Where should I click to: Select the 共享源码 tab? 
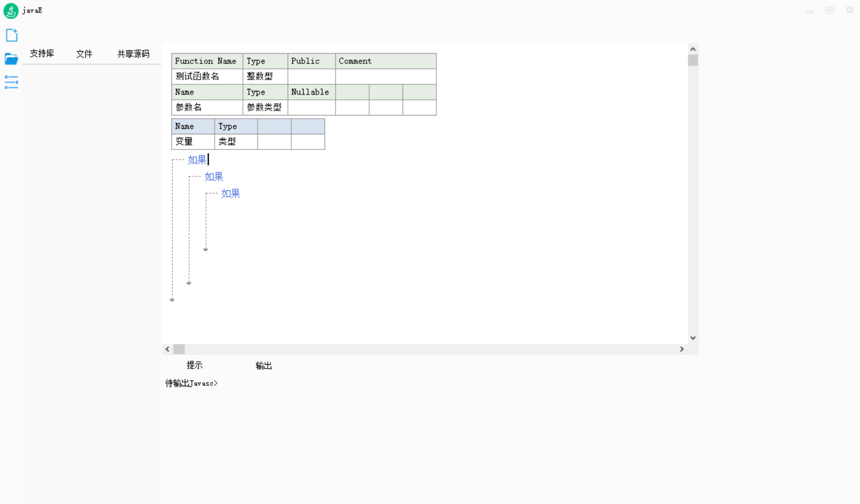pos(133,54)
